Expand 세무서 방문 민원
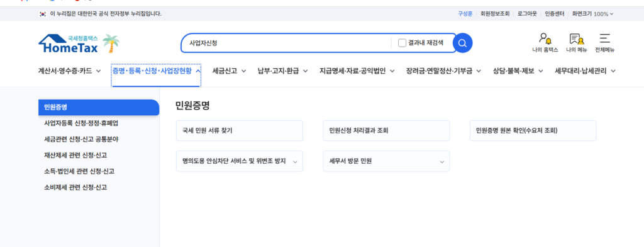 tap(387, 161)
